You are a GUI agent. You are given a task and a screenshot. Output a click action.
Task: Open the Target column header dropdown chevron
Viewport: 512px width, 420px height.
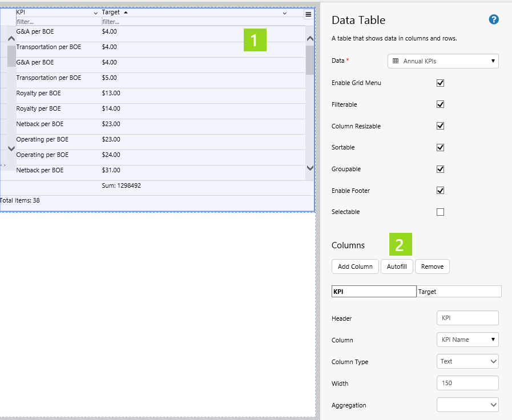pyautogui.click(x=284, y=13)
